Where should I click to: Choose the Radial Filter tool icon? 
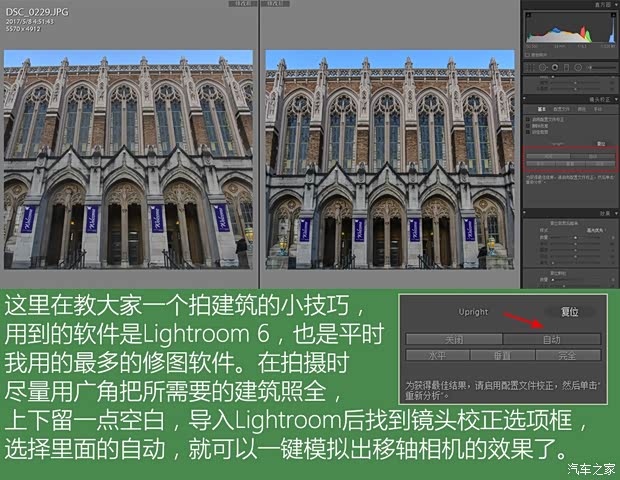click(x=578, y=68)
